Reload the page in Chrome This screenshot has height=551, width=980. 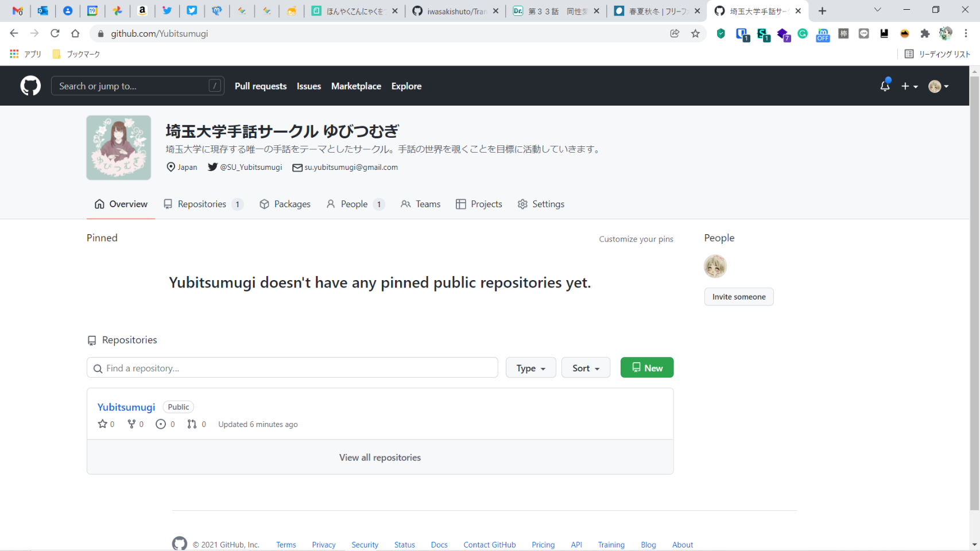pyautogui.click(x=55, y=34)
